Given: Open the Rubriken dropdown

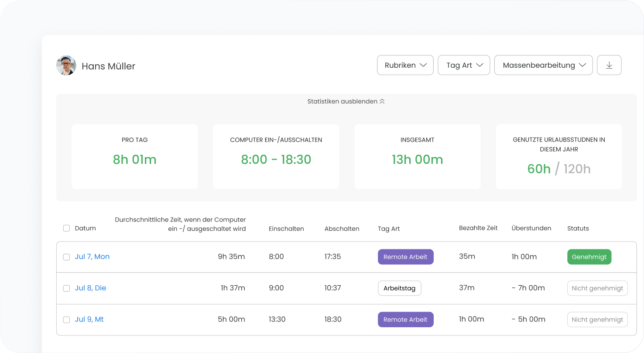Looking at the screenshot, I should pyautogui.click(x=405, y=65).
